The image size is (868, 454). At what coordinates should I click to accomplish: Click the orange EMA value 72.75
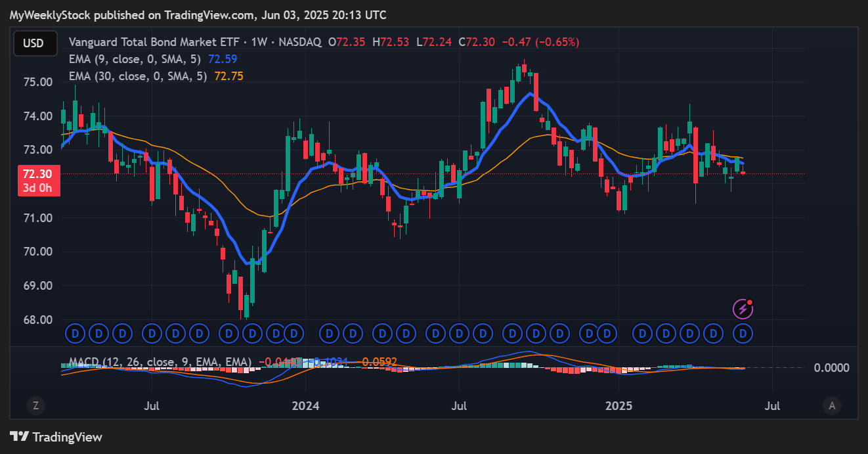228,76
